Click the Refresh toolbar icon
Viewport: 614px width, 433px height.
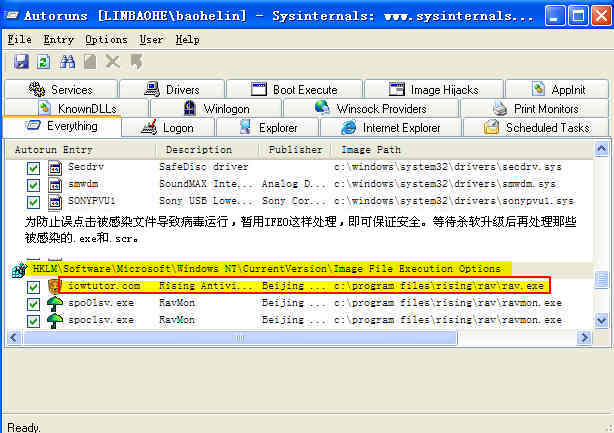43,62
